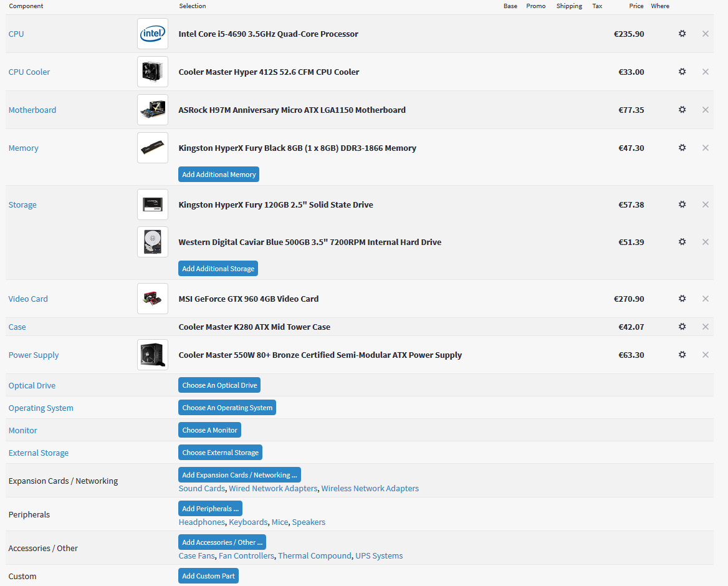
Task: Open gear options for Kingston HyperX Fury memory
Action: click(x=682, y=148)
